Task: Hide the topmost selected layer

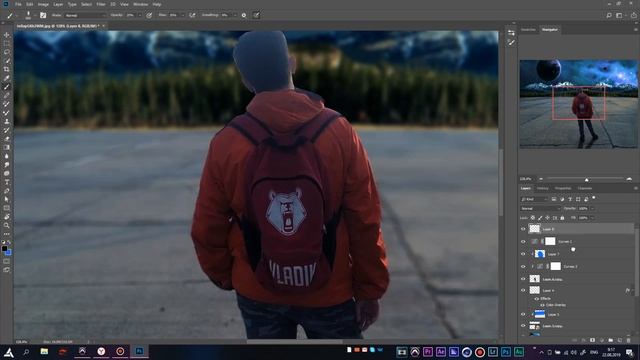Action: [x=523, y=229]
